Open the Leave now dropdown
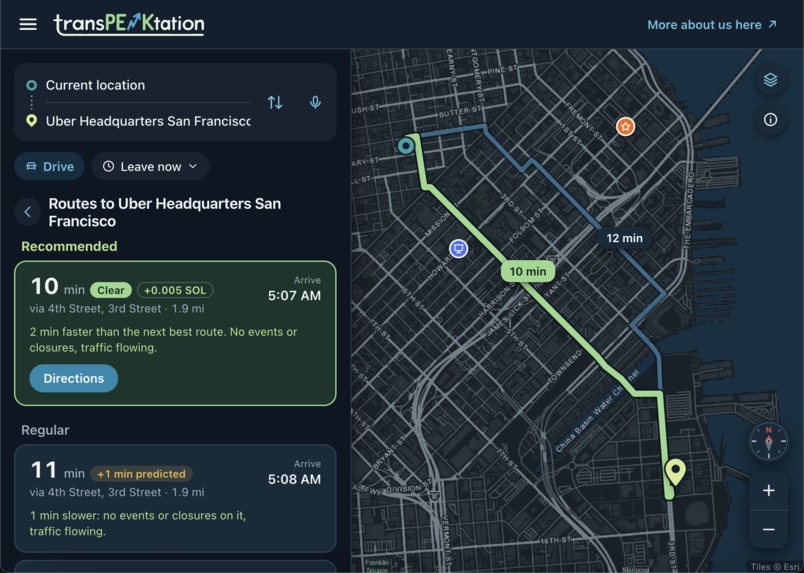 (150, 166)
